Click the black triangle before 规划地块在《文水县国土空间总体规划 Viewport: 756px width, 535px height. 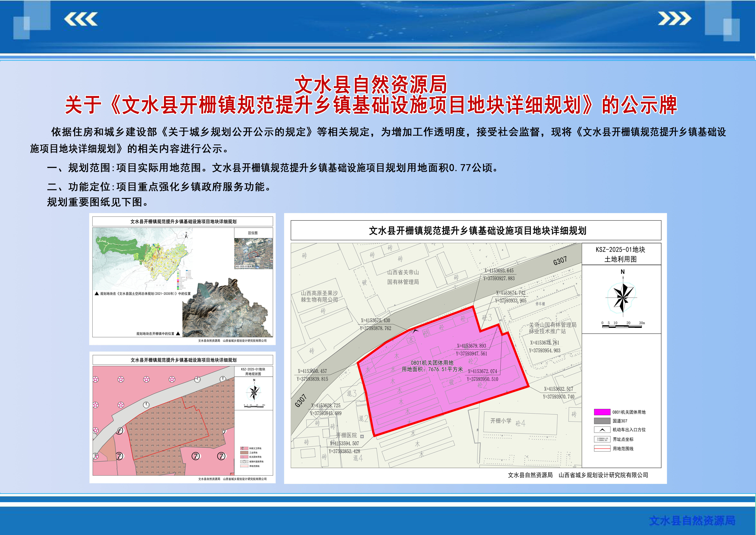tap(96, 294)
